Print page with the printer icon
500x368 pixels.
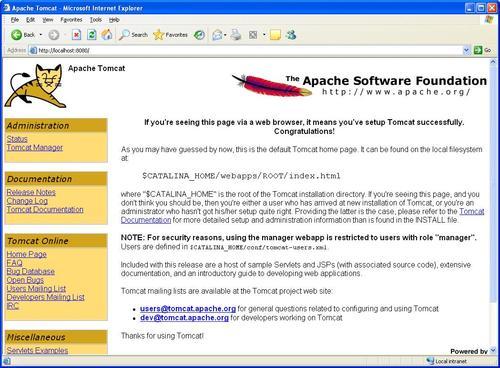click(236, 35)
